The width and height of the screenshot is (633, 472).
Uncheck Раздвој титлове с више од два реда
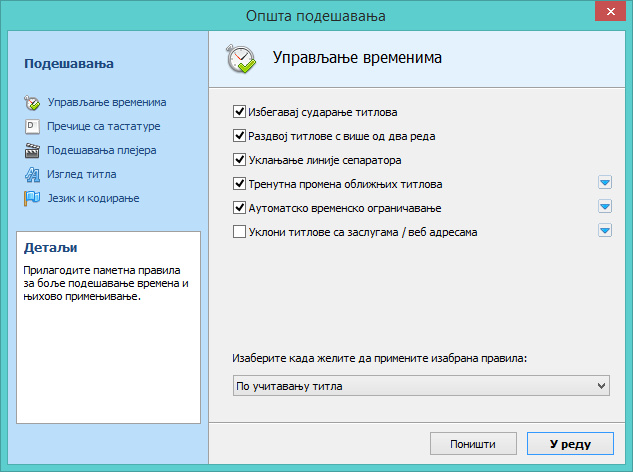(x=239, y=135)
